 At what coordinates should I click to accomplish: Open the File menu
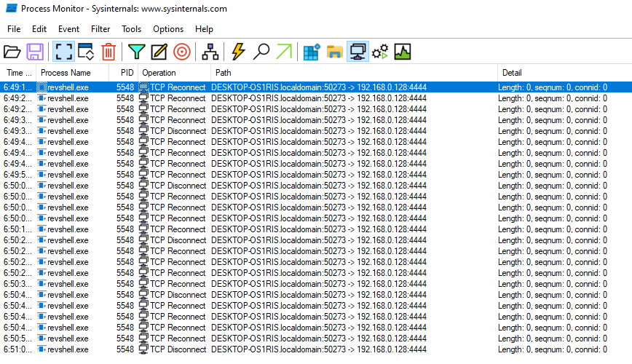(14, 29)
